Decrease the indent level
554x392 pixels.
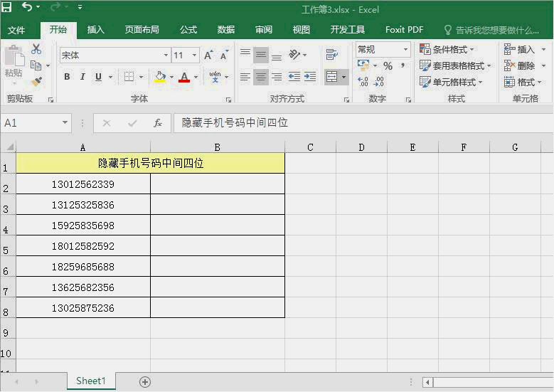coord(294,77)
